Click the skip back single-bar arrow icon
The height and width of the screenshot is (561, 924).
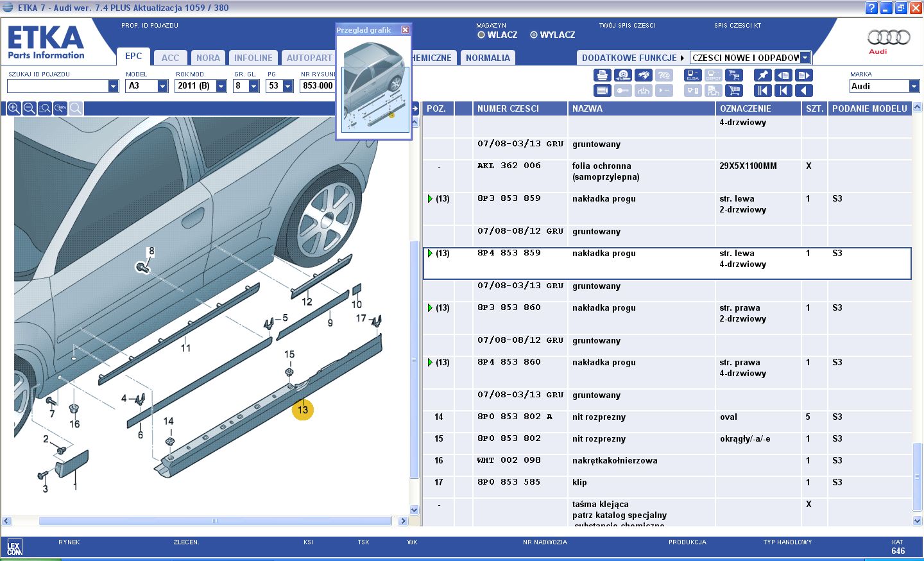pos(783,91)
